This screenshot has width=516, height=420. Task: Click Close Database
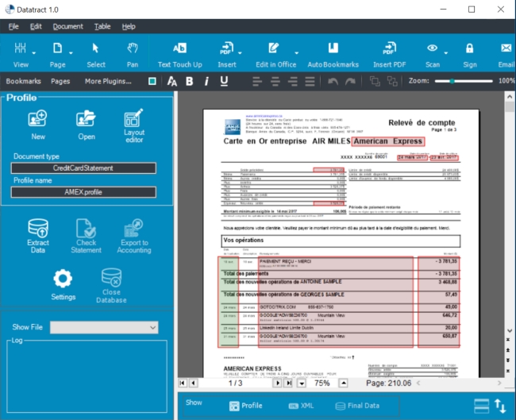click(x=111, y=285)
